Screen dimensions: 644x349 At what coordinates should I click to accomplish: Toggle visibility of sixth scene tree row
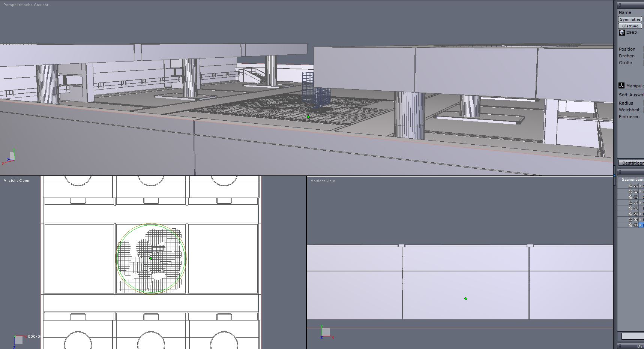tap(636, 214)
